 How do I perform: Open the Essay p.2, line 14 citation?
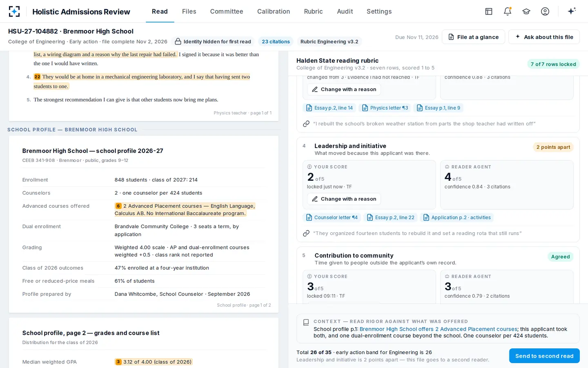330,108
